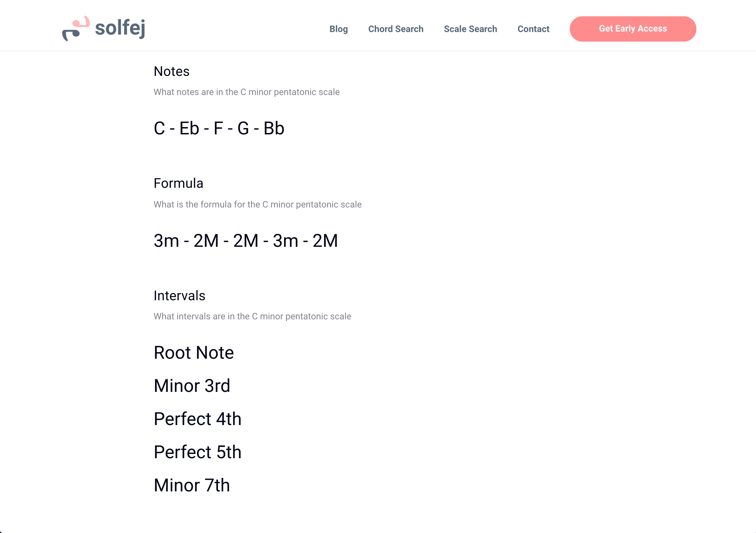The image size is (756, 533).
Task: Click the Perfect 4th interval
Action: pyautogui.click(x=197, y=419)
